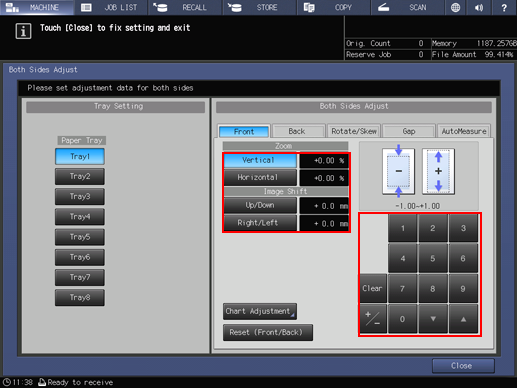Tap keypad digit 2
The height and width of the screenshot is (388, 517).
pos(433,228)
